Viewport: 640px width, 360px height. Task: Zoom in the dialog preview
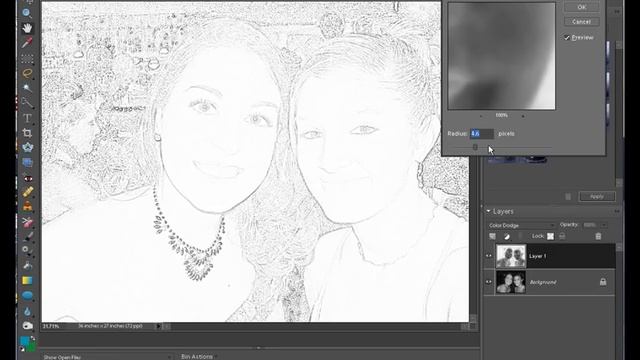click(523, 116)
